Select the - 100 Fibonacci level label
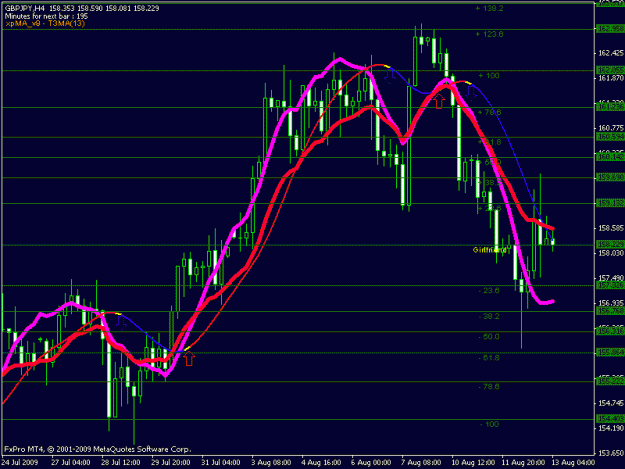The image size is (625, 469). [x=489, y=424]
